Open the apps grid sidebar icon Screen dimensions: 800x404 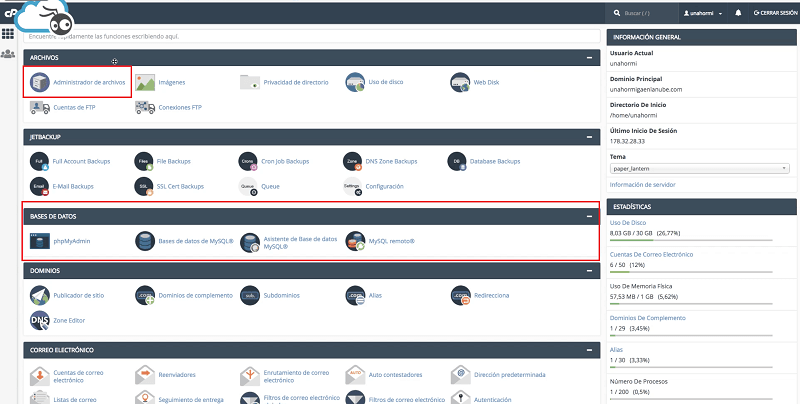click(8, 34)
